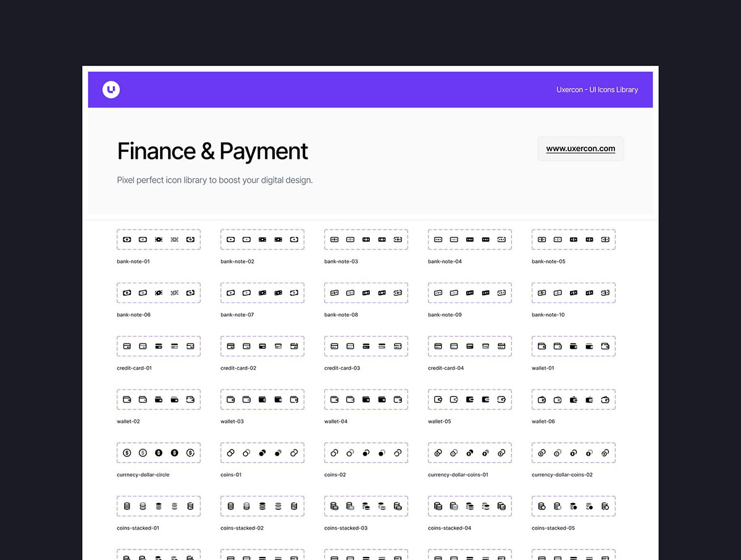This screenshot has width=741, height=560.
Task: Click the bank-note-08 label
Action: [341, 315]
